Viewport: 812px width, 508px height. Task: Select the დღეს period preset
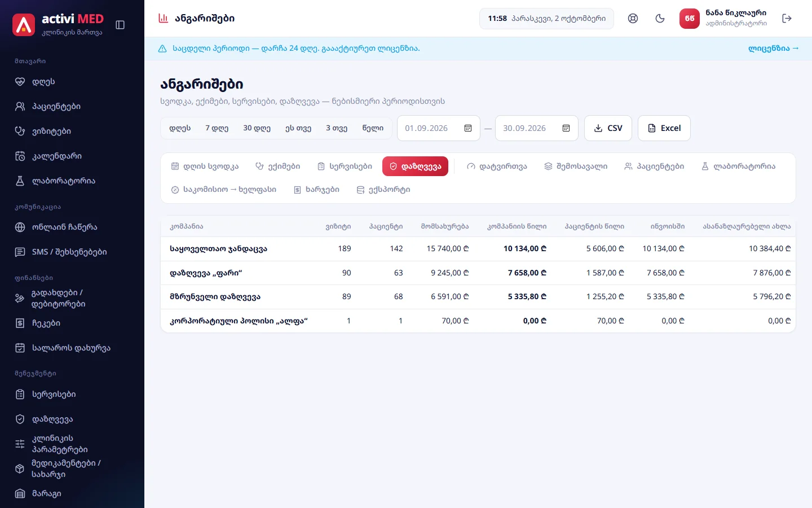tap(180, 128)
